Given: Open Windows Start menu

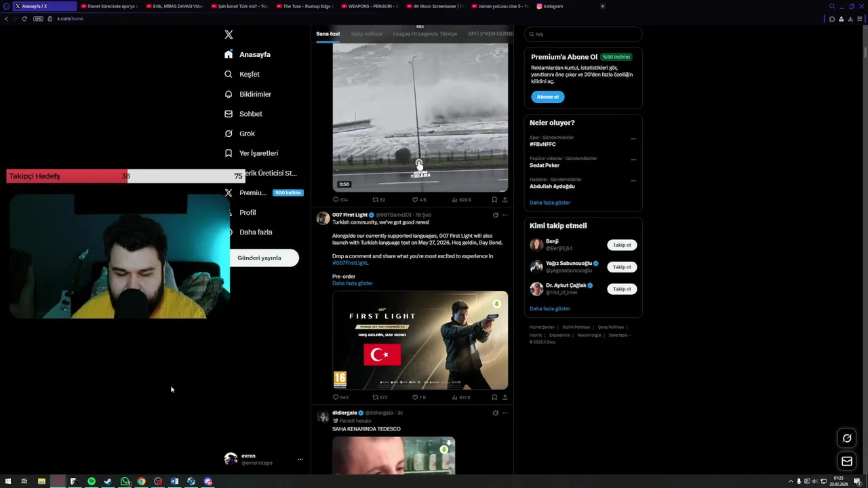Looking at the screenshot, I should [x=8, y=481].
